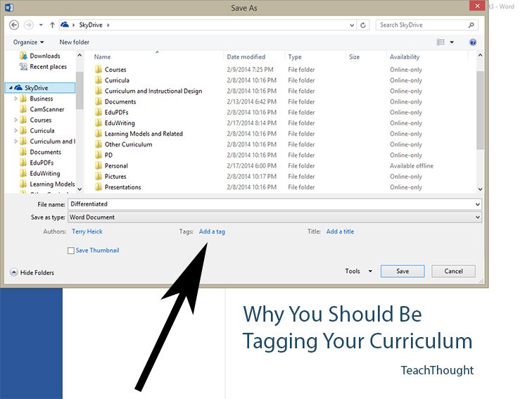The image size is (532, 399).
Task: Click the file list vertical scrollbar
Action: coord(480,120)
